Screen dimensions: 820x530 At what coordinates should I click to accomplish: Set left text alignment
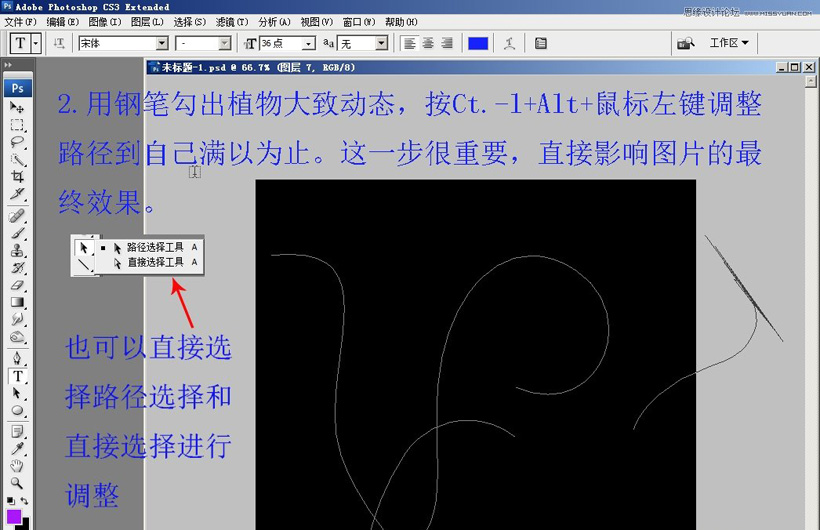pyautogui.click(x=409, y=43)
